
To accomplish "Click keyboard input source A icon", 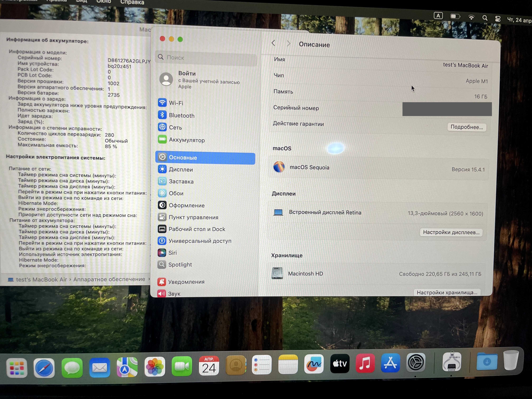I will 438,16.
